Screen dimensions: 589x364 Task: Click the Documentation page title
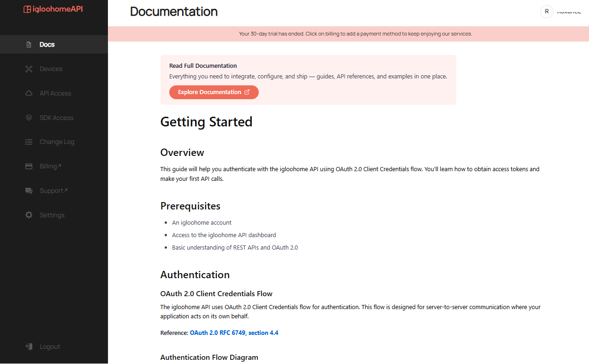174,12
